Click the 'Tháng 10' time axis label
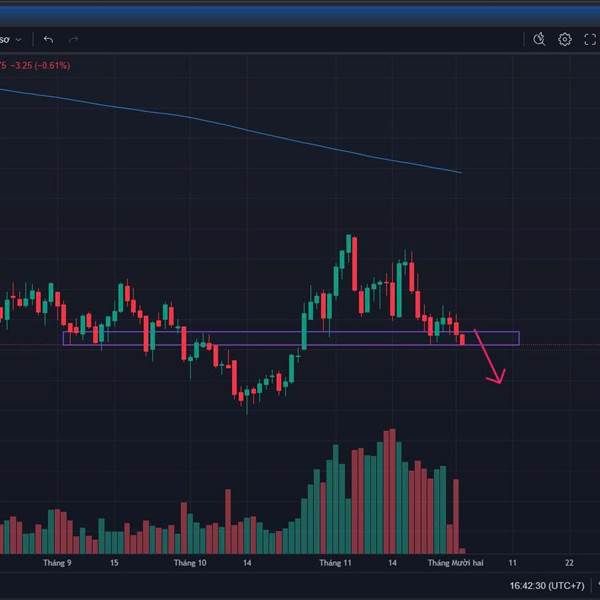This screenshot has height=600, width=600. pyautogui.click(x=190, y=563)
